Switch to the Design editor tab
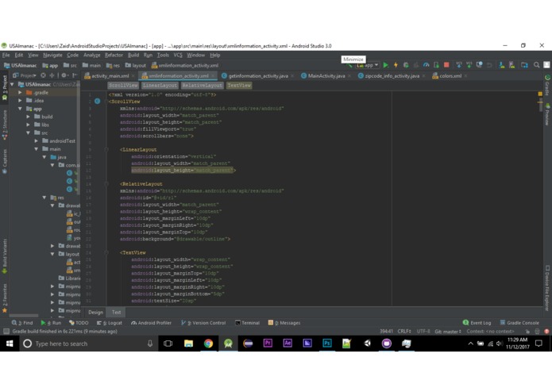 [x=95, y=312]
